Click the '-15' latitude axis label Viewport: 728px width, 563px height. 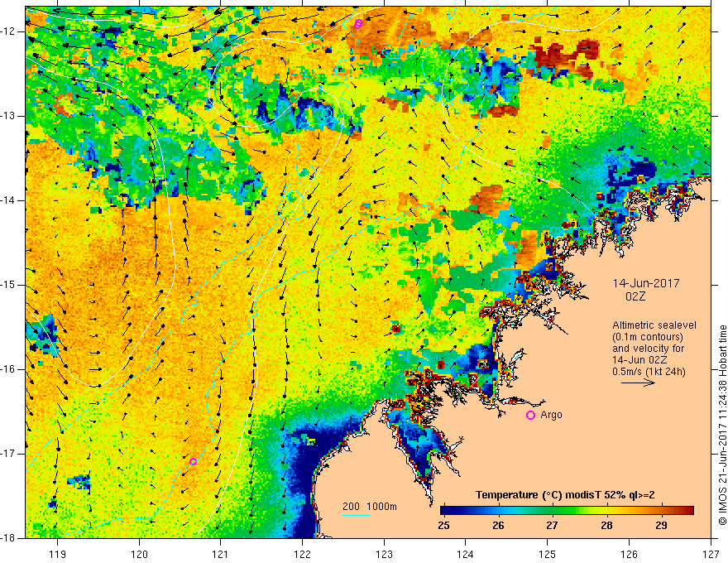coord(9,285)
